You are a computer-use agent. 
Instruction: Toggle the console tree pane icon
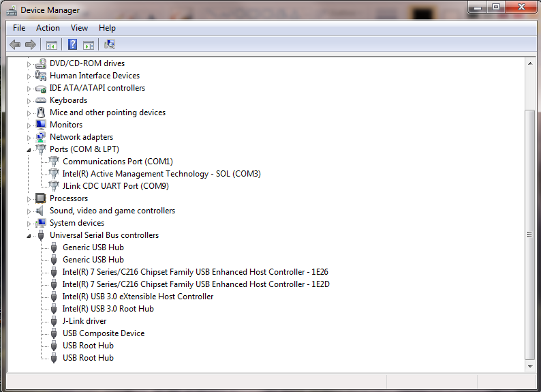tap(51, 45)
